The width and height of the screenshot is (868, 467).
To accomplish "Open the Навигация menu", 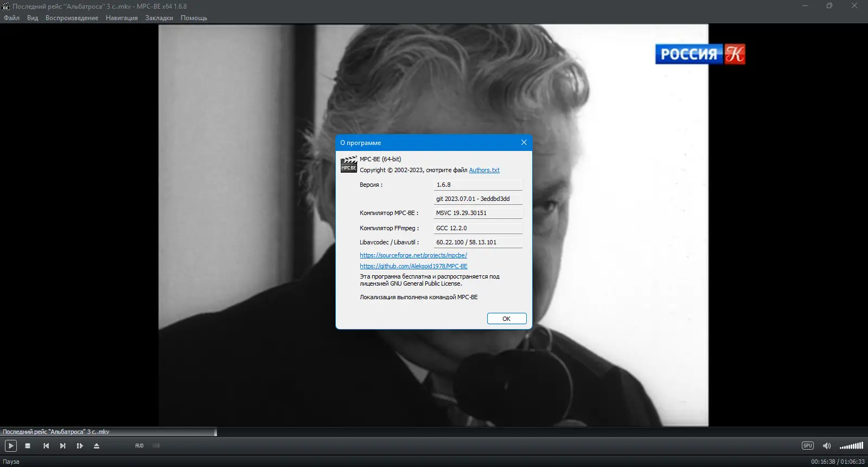I will [x=122, y=18].
